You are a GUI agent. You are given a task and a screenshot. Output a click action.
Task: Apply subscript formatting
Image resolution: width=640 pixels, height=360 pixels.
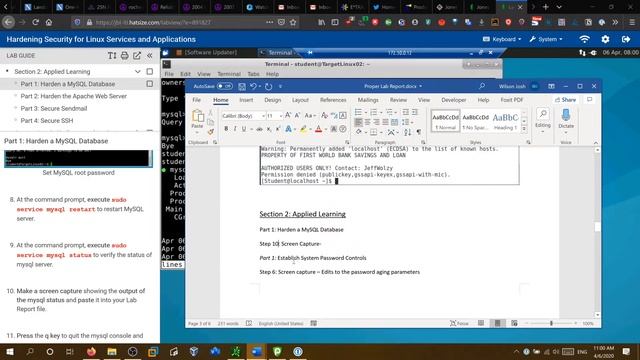(269, 129)
